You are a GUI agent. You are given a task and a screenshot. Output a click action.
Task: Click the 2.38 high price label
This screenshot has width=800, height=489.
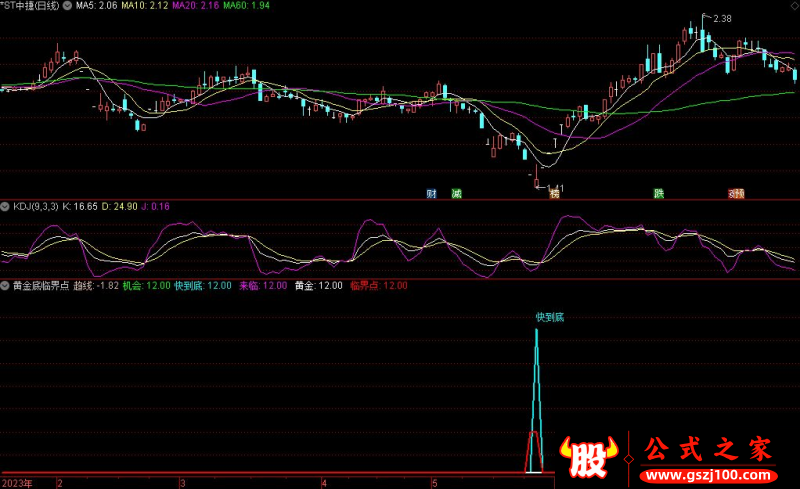(722, 19)
